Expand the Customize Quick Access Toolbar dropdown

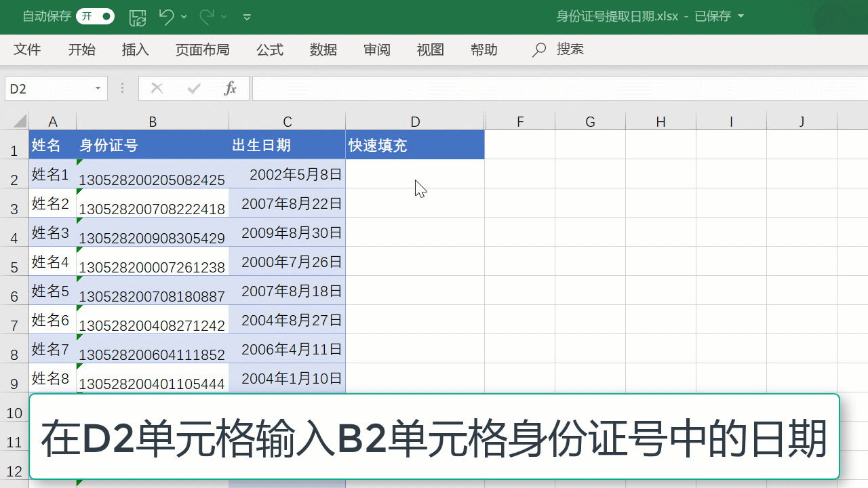coord(247,16)
